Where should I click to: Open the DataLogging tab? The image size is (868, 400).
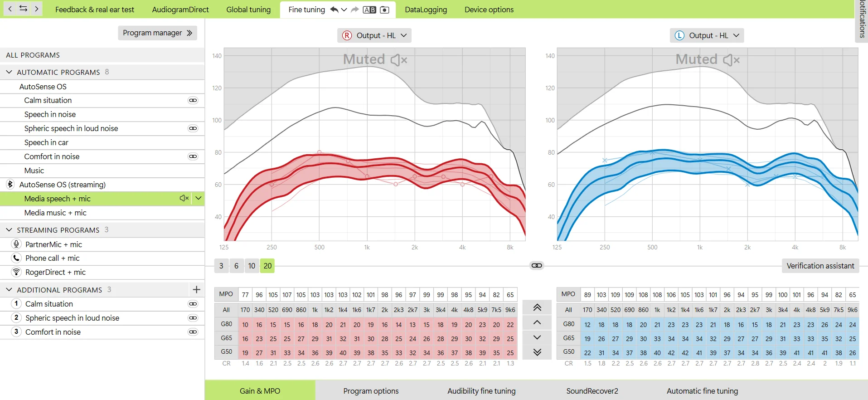coord(426,10)
